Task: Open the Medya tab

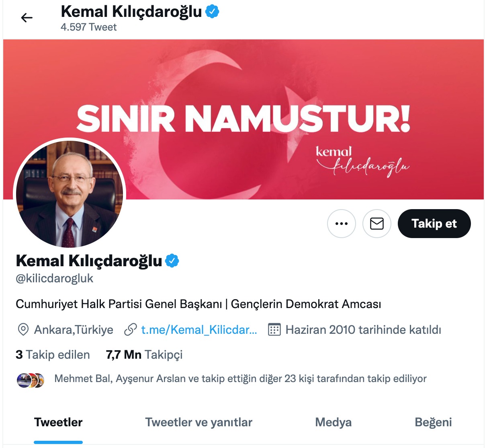Action: pos(333,422)
